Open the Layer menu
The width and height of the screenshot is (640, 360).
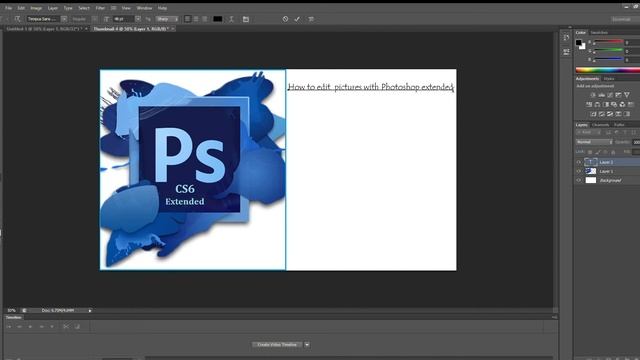click(x=53, y=8)
